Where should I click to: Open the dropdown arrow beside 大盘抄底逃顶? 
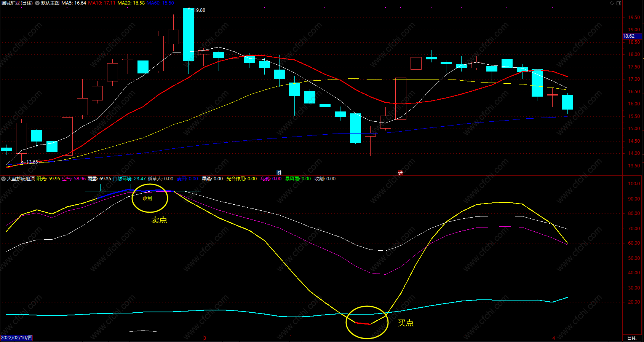tap(3, 179)
